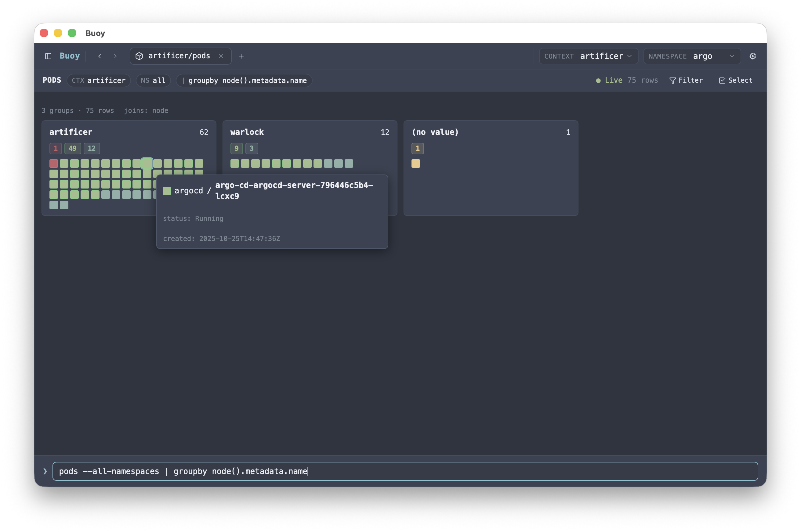This screenshot has height=532, width=801.
Task: Click the NS all chip
Action: click(153, 81)
